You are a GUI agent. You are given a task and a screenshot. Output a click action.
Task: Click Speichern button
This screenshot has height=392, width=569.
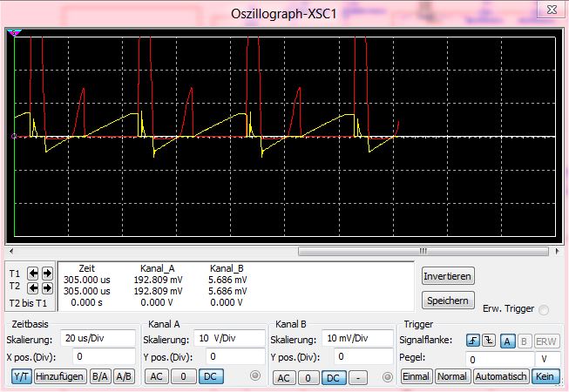coord(447,301)
